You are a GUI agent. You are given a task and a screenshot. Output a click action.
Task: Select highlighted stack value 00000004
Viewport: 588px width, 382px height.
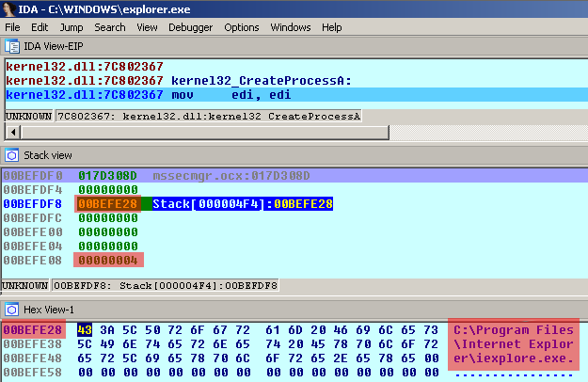point(108,260)
